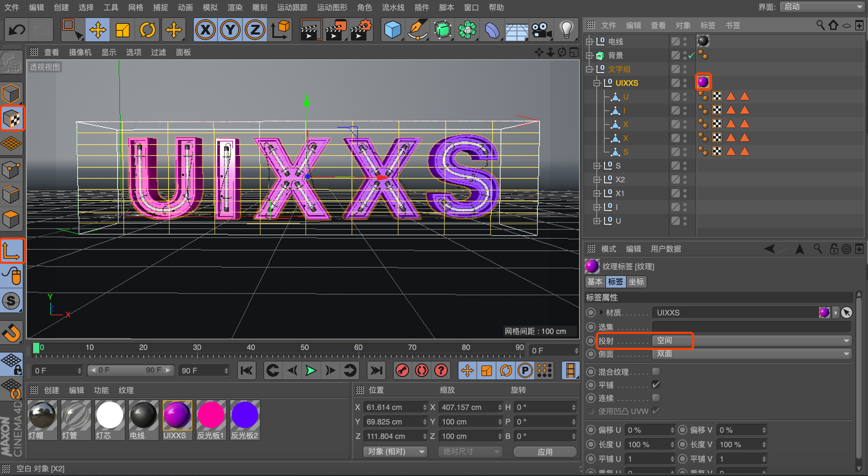868x476 pixels.
Task: Enable the 混合纹理 checkbox
Action: pos(656,371)
